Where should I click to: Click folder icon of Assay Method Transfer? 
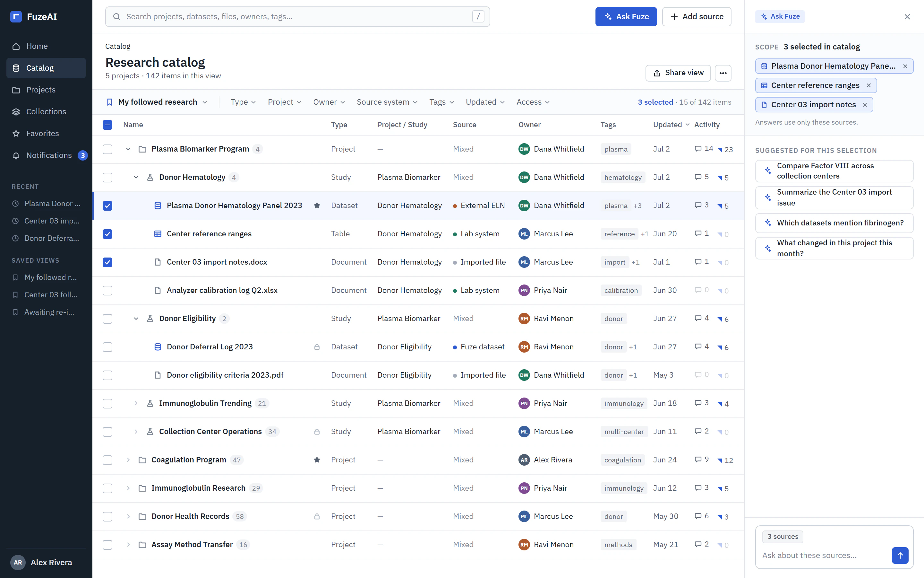click(x=142, y=545)
